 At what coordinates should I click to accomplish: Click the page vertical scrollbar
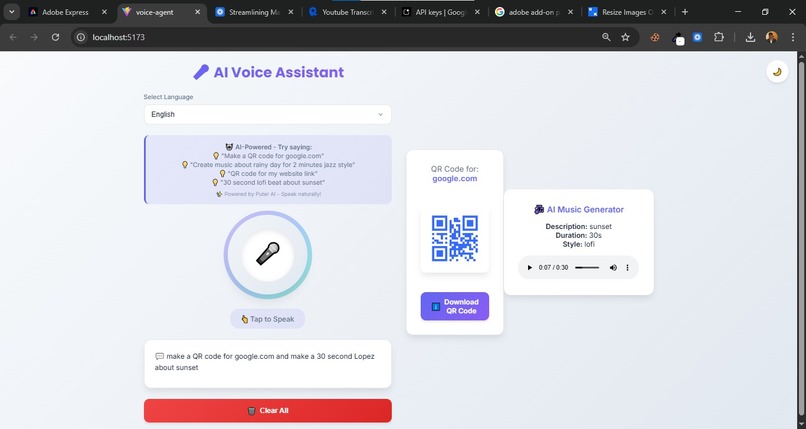tap(801, 239)
